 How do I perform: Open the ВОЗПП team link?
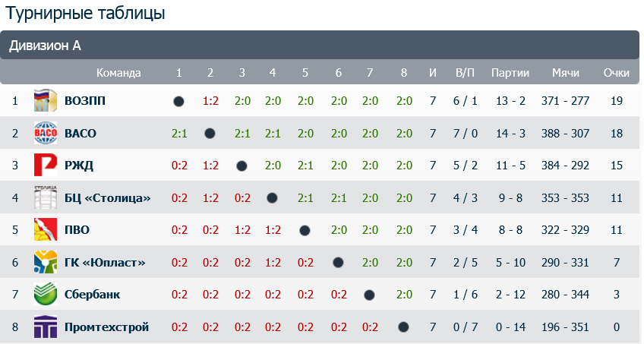[x=85, y=100]
